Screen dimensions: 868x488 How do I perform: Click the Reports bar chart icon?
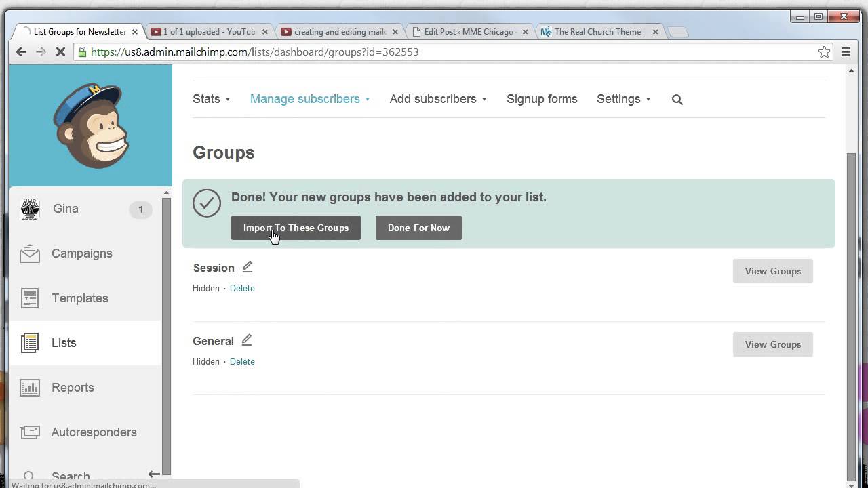[x=30, y=388]
